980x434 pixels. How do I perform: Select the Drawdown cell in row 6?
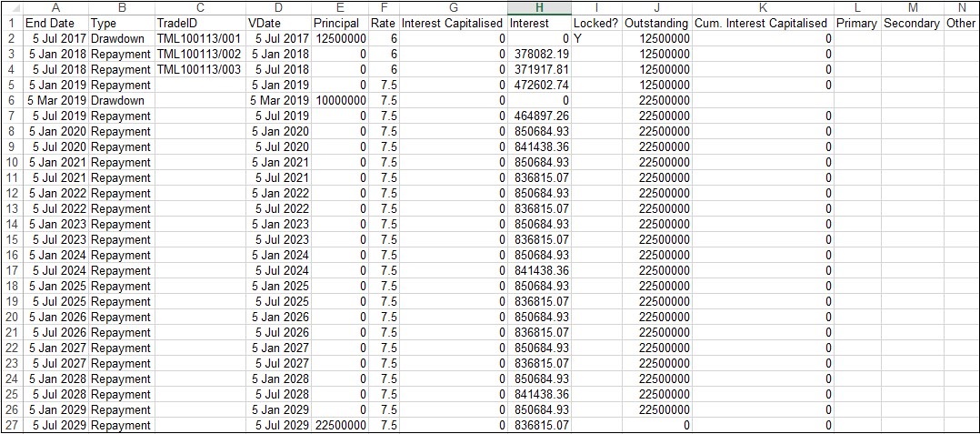pyautogui.click(x=121, y=100)
